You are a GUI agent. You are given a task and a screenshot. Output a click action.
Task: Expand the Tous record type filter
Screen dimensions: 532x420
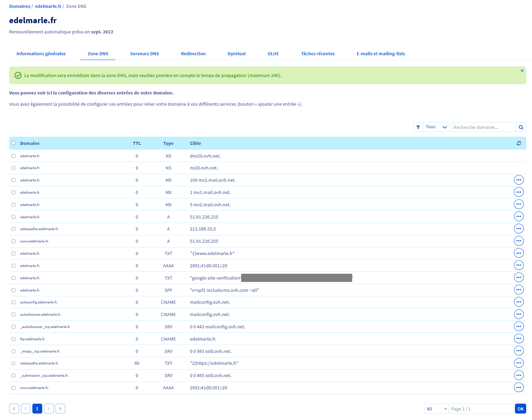436,127
